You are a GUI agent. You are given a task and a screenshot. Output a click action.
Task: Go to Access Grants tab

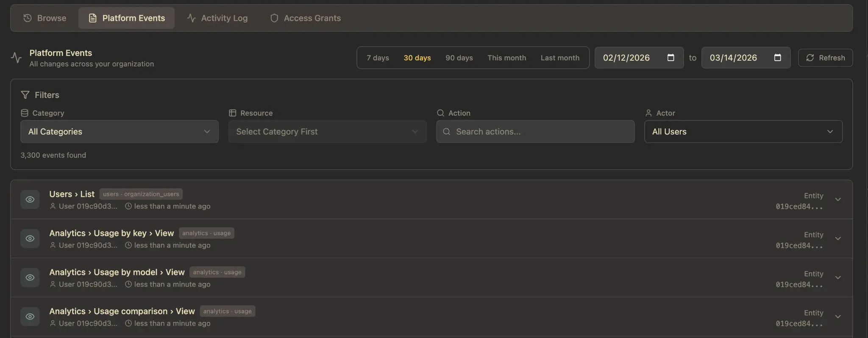click(x=306, y=18)
